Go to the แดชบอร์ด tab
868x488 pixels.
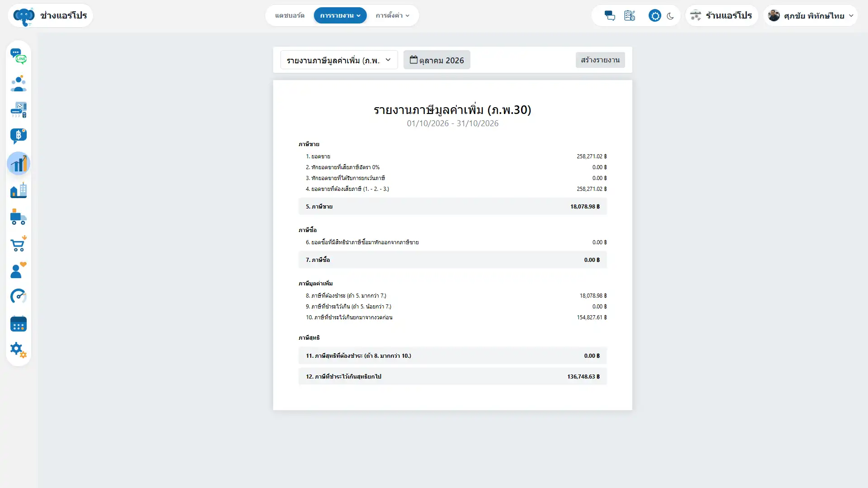tap(289, 15)
